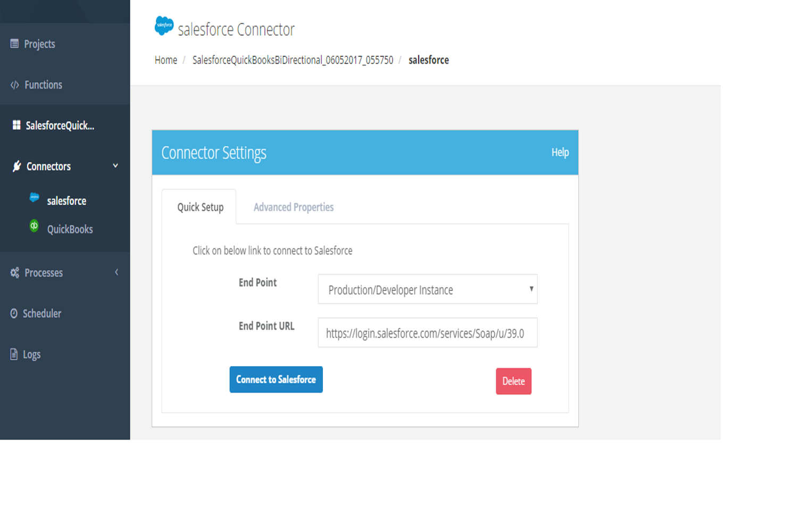Click the Scheduler clock icon
798x532 pixels.
tap(14, 313)
